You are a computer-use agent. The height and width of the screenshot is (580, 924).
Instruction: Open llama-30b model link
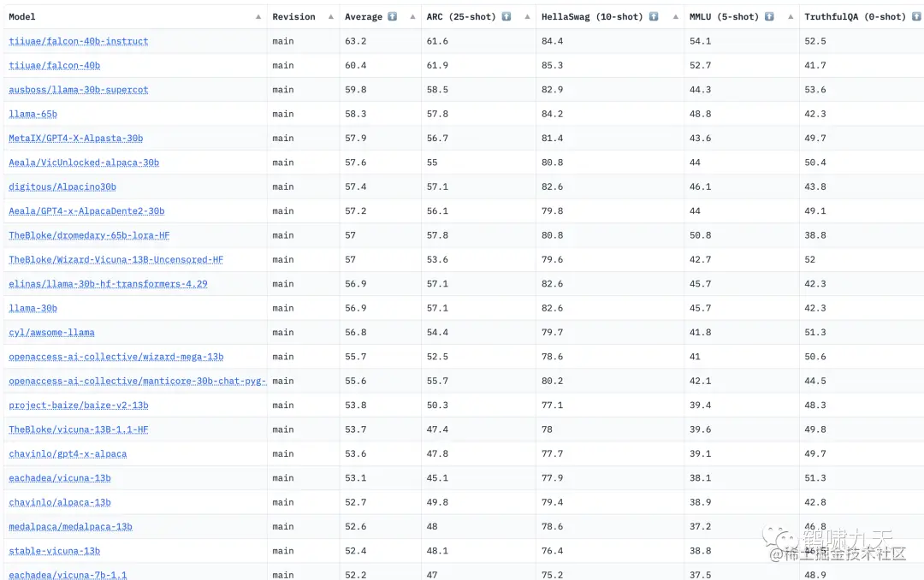tap(33, 308)
